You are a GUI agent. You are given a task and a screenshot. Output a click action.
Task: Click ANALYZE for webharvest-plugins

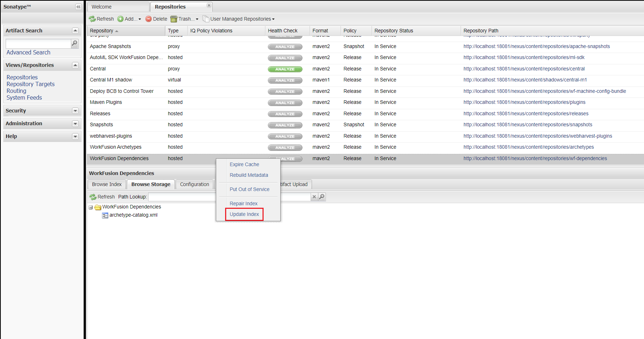click(x=285, y=136)
